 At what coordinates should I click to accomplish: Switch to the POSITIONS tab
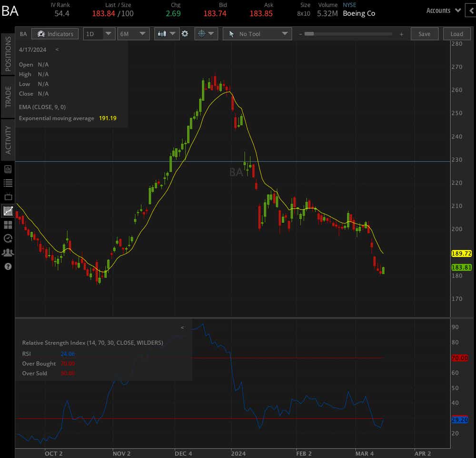[8, 54]
